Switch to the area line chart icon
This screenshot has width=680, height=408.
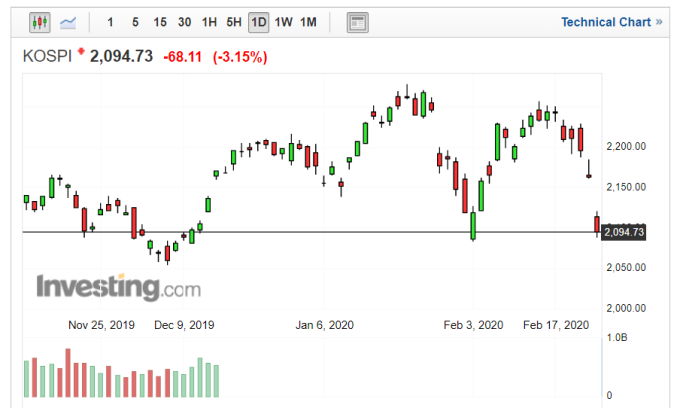pos(68,22)
